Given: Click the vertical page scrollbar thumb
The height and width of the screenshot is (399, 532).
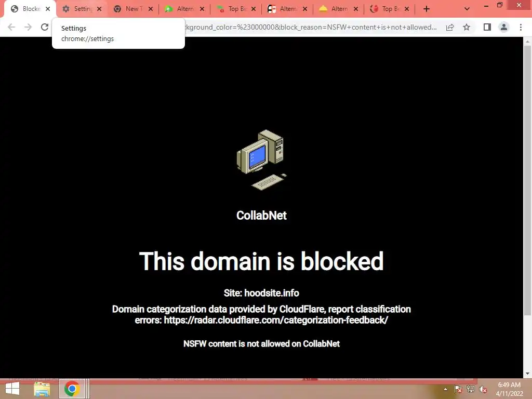Looking at the screenshot, I should [x=527, y=180].
